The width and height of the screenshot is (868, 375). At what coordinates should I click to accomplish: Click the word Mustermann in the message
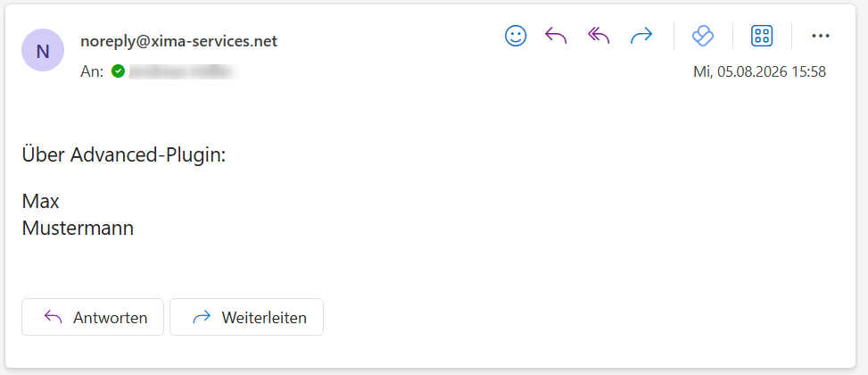click(78, 229)
